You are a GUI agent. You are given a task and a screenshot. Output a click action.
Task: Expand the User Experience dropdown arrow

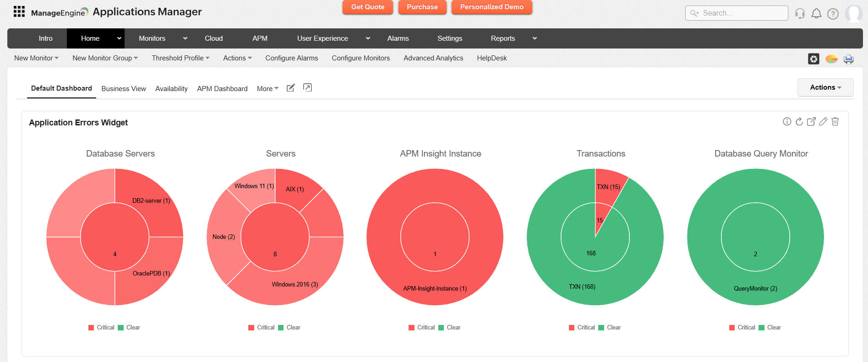tap(368, 38)
